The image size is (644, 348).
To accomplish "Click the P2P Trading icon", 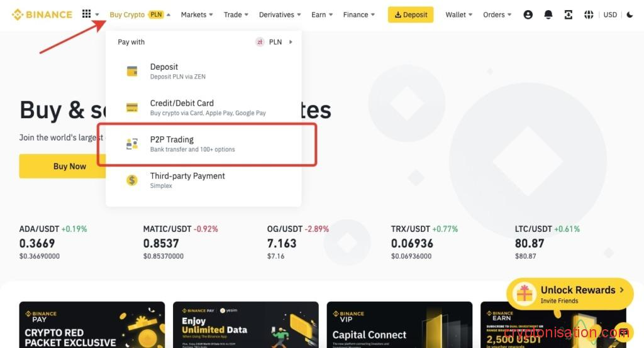I will pyautogui.click(x=132, y=144).
